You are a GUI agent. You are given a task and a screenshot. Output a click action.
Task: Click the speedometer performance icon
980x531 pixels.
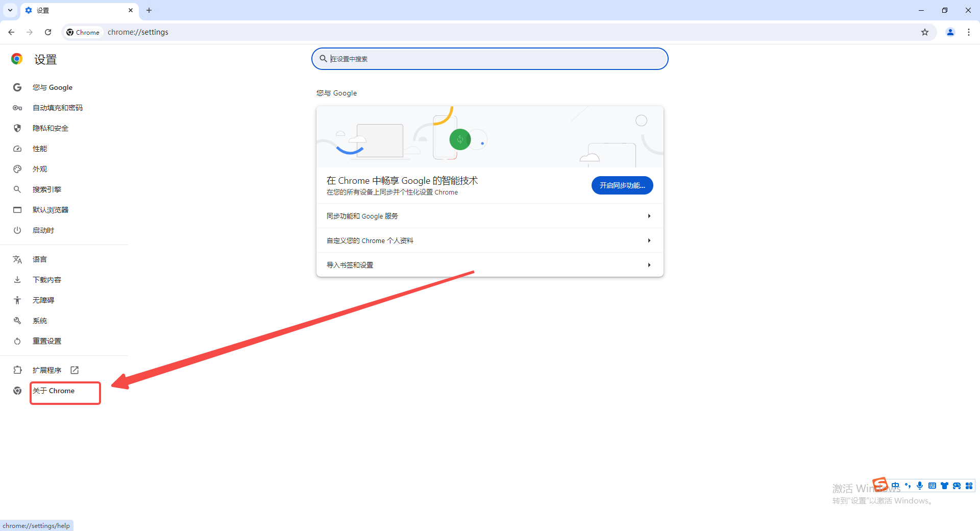click(17, 149)
